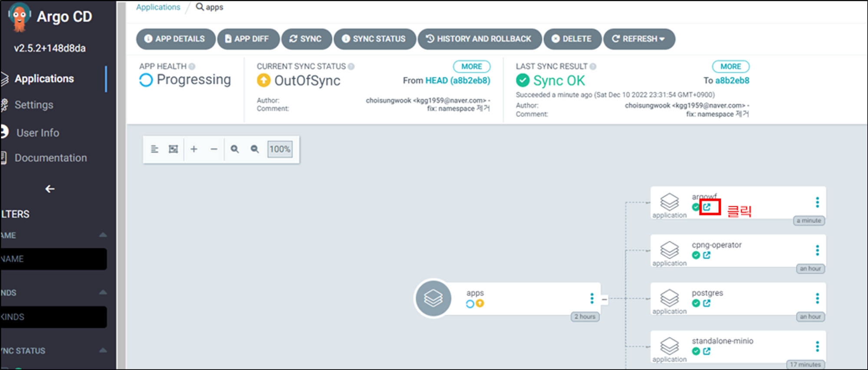Select the cpng-operator node

[738, 251]
